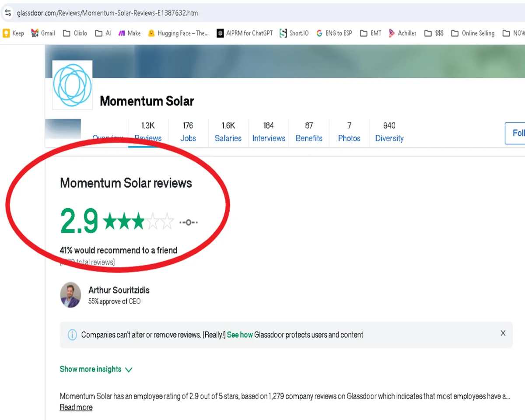Click the 55% approve of CEO text
Screen dimensions: 525x420
pyautogui.click(x=115, y=301)
